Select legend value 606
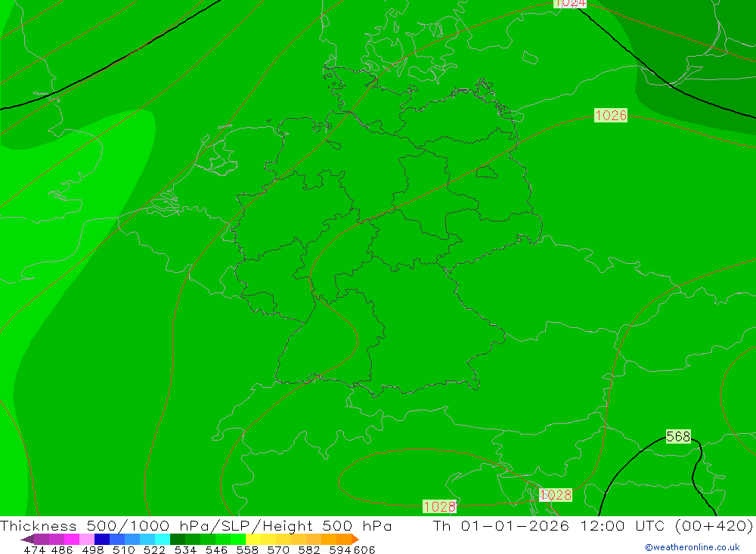Image resolution: width=756 pixels, height=554 pixels. (x=364, y=550)
